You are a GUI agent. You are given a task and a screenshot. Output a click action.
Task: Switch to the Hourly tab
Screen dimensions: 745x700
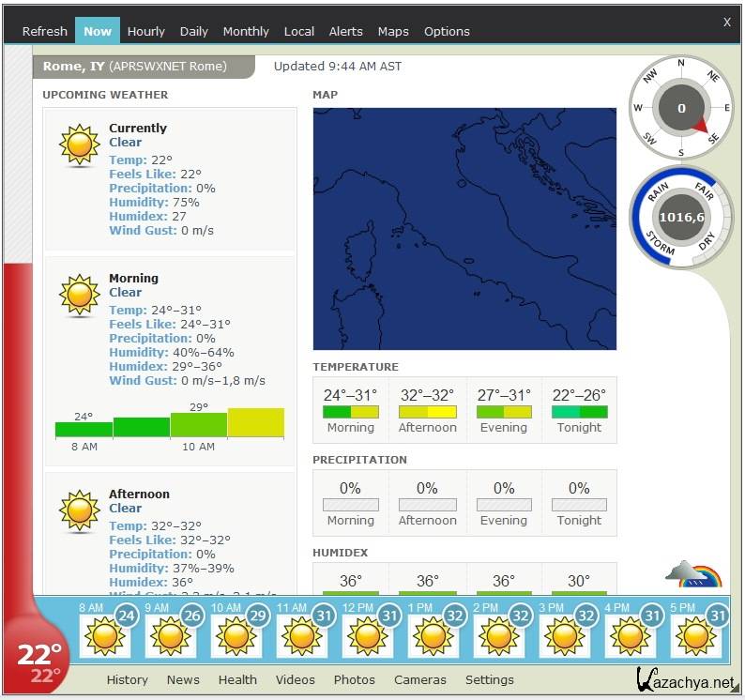(x=145, y=31)
